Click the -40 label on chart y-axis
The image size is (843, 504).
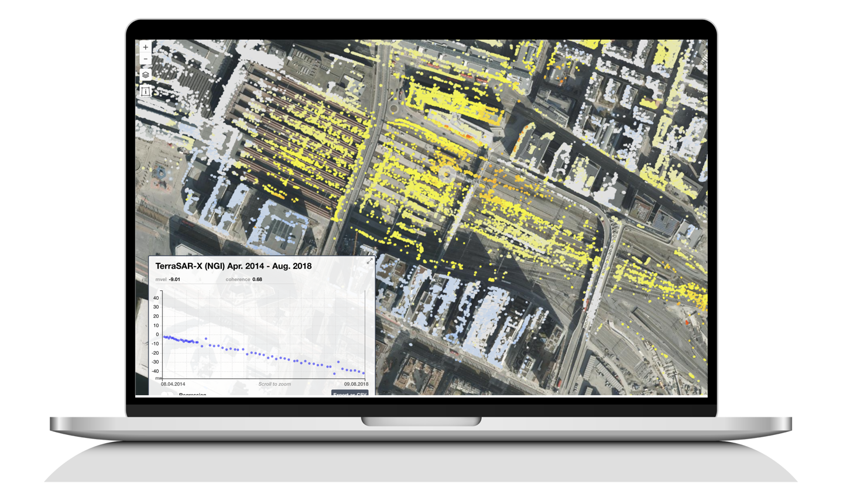click(x=155, y=371)
